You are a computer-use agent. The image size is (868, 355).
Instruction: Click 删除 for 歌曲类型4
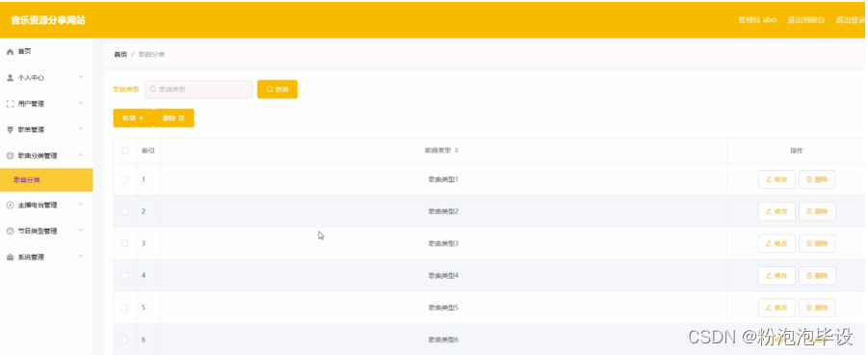tap(817, 275)
